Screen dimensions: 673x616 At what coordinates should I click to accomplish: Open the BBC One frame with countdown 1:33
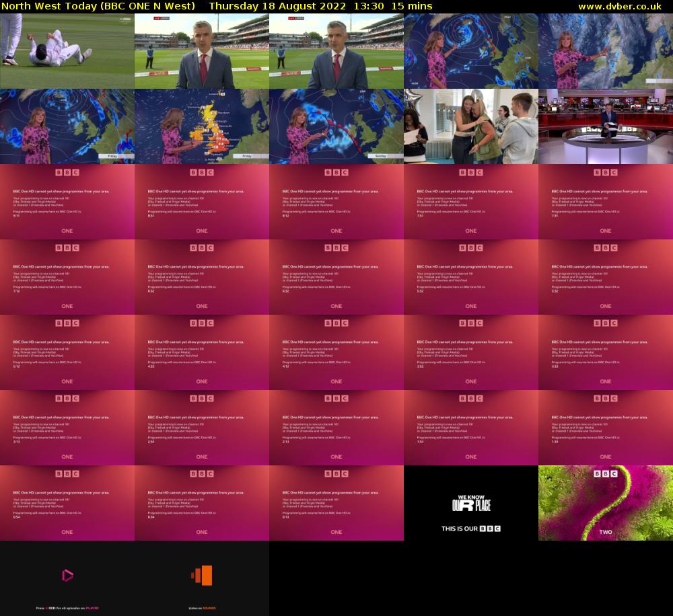click(606, 428)
